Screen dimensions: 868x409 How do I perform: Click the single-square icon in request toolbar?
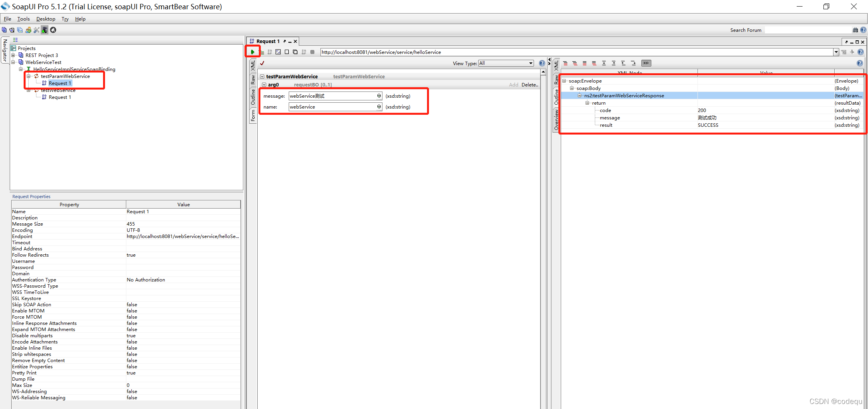287,52
